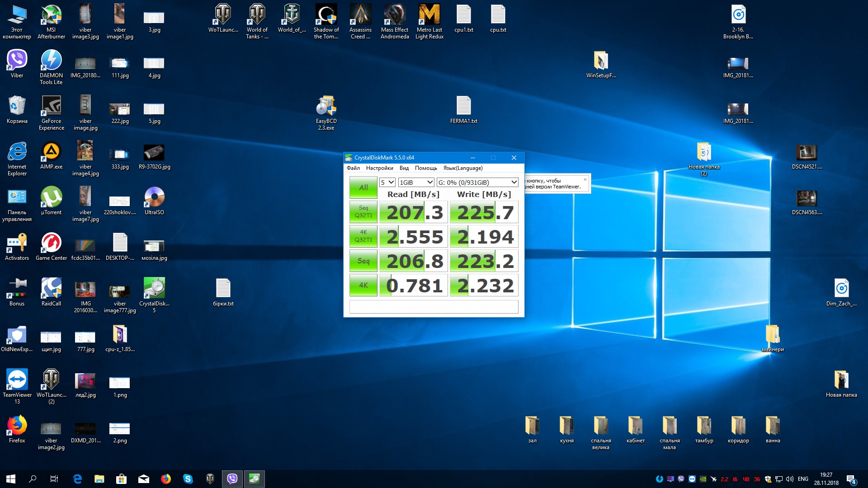Open the Настройки menu

[379, 168]
